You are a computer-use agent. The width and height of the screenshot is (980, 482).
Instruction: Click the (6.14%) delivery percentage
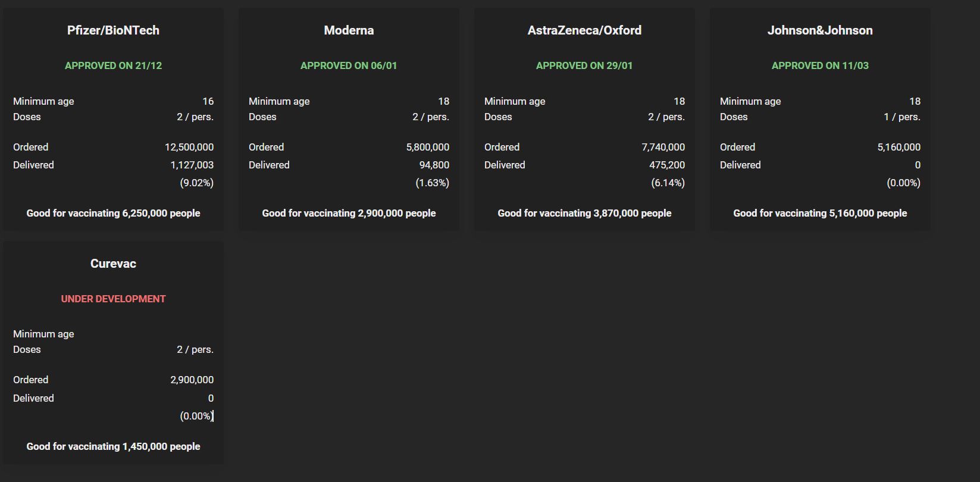[668, 183]
